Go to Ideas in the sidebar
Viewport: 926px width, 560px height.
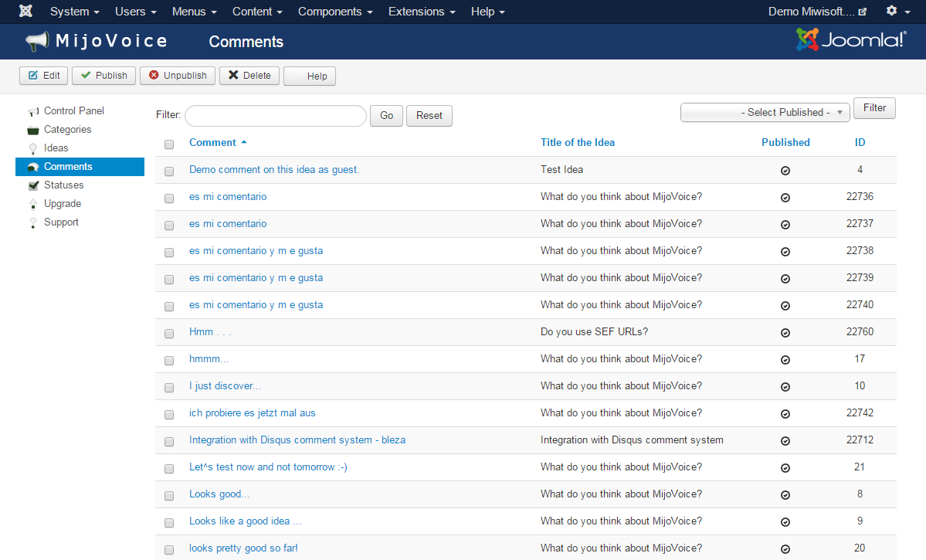coord(56,148)
